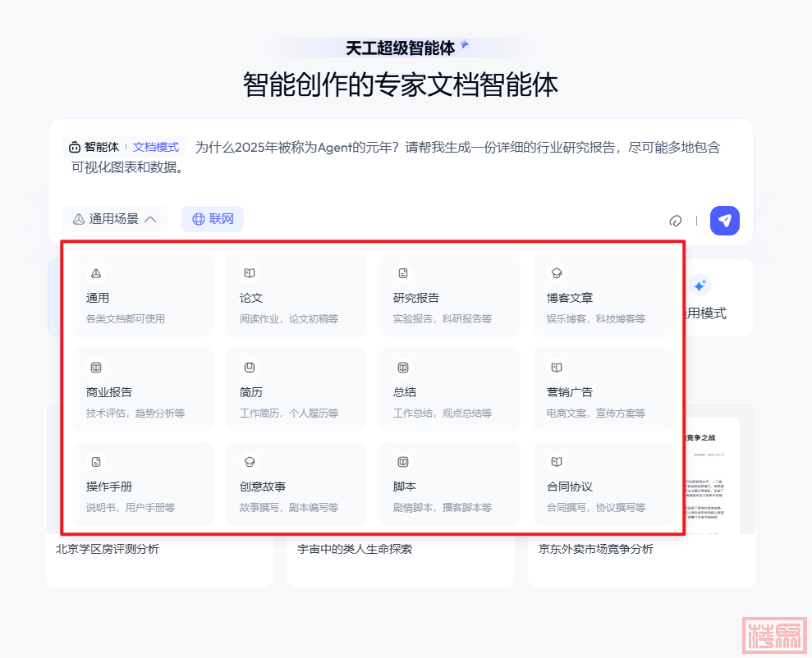The height and width of the screenshot is (658, 812).
Task: Pick the 商业报告 scenario
Action: click(143, 389)
